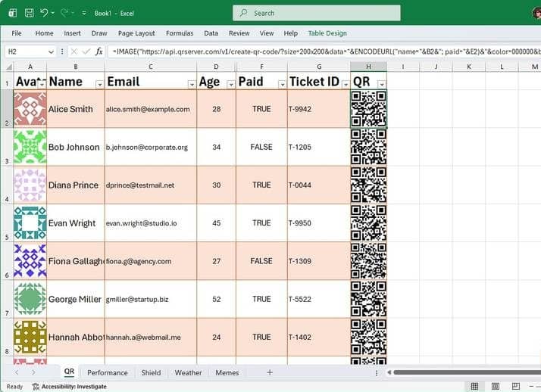Open the Email column filter dropdown
The width and height of the screenshot is (541, 392).
pos(192,84)
